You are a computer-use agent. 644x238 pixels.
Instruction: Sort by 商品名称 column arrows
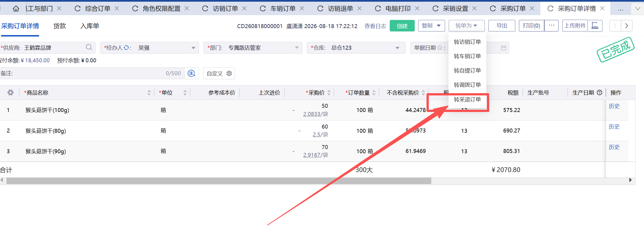point(149,93)
